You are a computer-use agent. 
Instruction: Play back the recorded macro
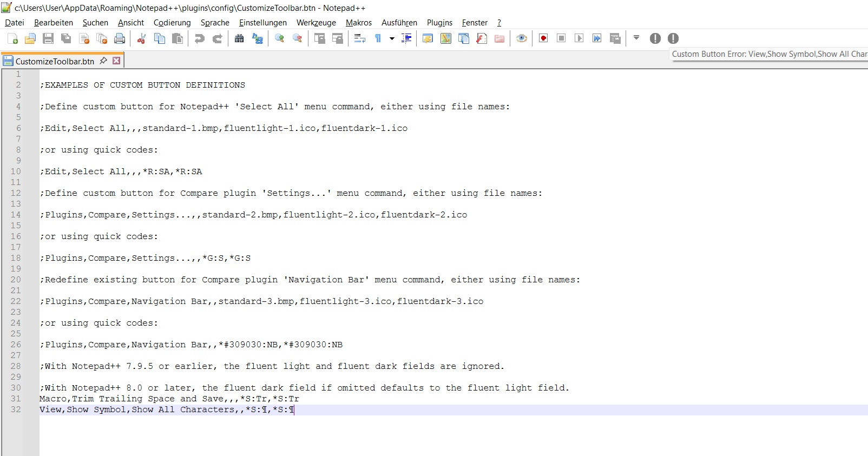click(579, 38)
